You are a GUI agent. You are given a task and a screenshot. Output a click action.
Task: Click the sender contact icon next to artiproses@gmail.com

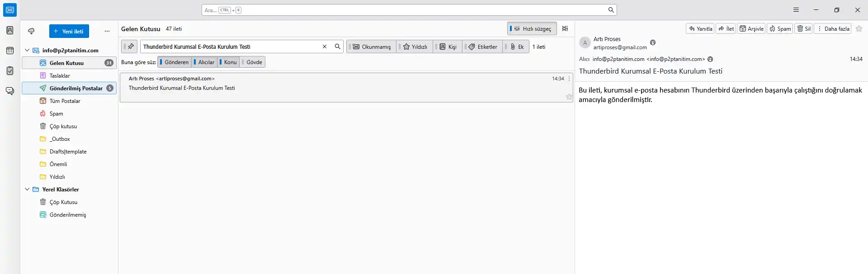point(653,42)
